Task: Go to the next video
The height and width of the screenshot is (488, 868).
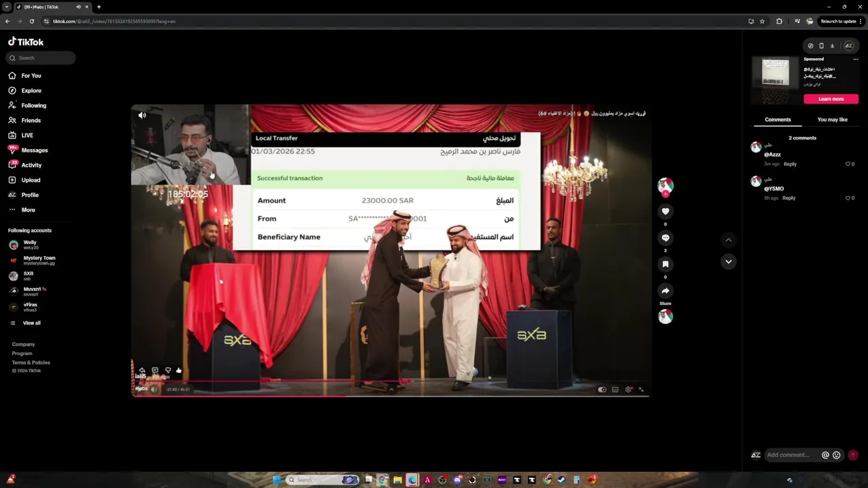Action: (728, 262)
